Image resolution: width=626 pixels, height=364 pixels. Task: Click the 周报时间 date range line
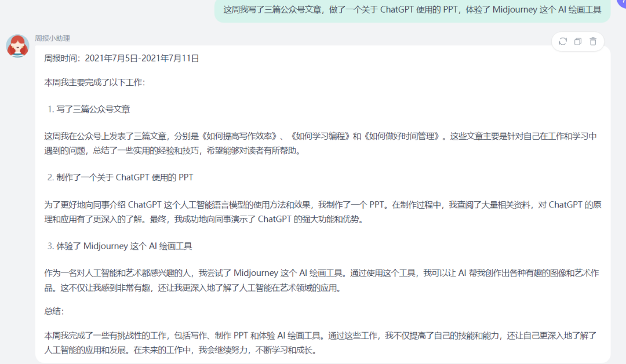tap(121, 59)
